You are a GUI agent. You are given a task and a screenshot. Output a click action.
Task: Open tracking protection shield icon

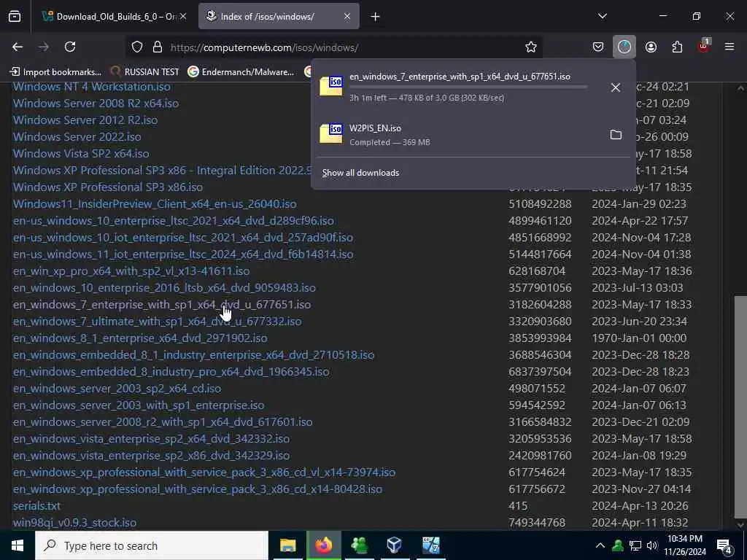click(137, 47)
